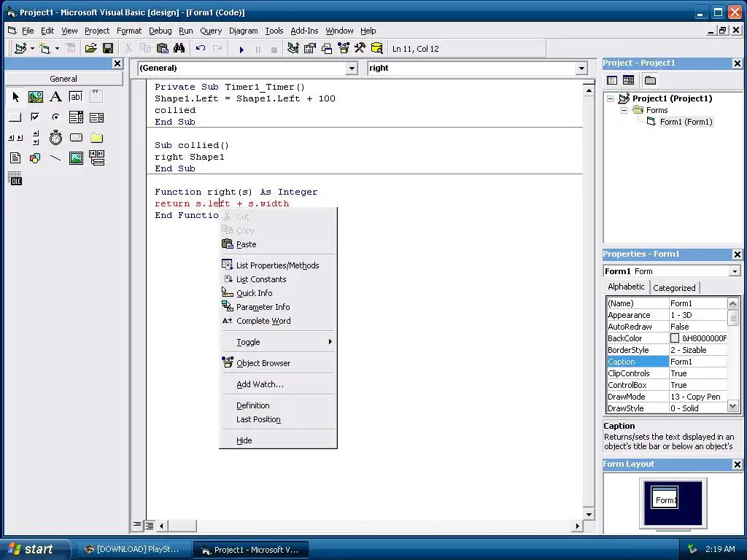Choose Definition in context menu
The height and width of the screenshot is (560, 747).
278,405
